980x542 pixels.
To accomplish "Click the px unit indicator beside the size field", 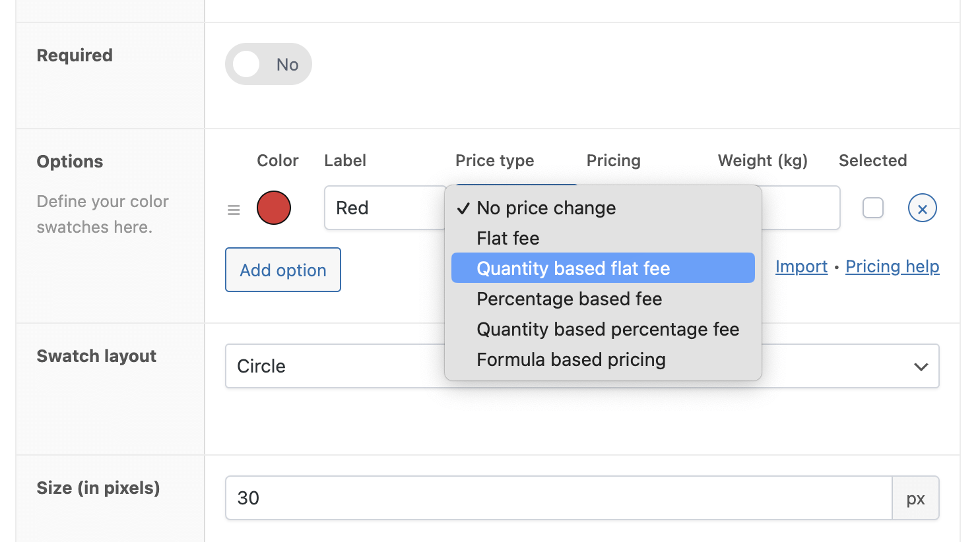I will pyautogui.click(x=915, y=498).
